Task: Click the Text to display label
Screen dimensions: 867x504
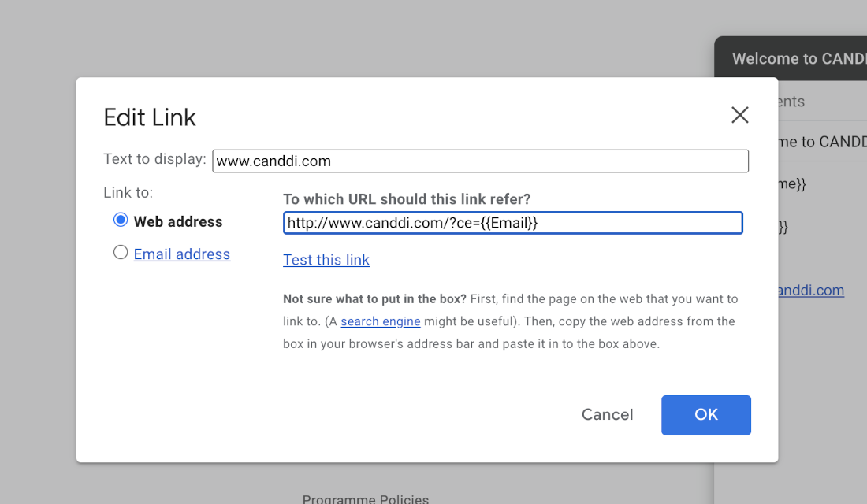Action: click(154, 159)
